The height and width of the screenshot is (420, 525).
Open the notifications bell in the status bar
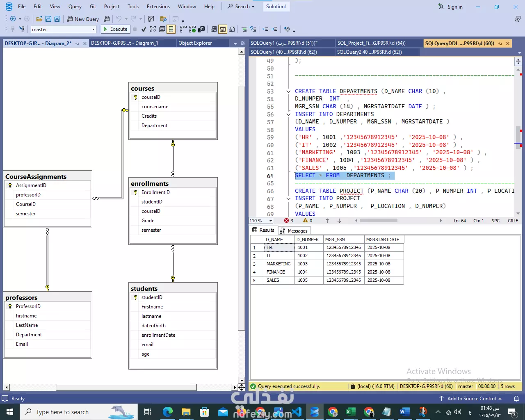tap(516, 399)
